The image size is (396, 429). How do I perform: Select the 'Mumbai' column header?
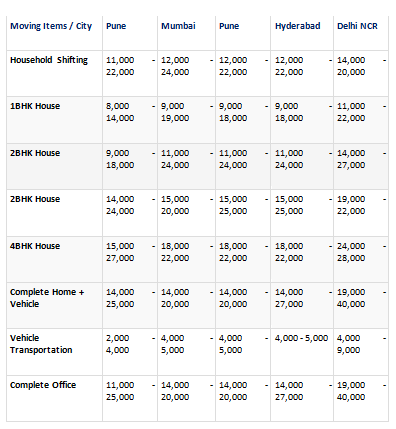178,26
